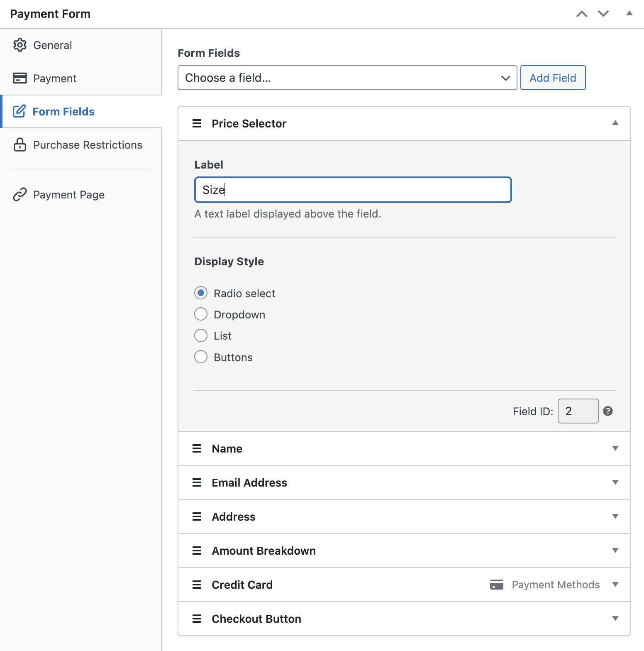Click the Credit Card drag handle icon

(197, 585)
